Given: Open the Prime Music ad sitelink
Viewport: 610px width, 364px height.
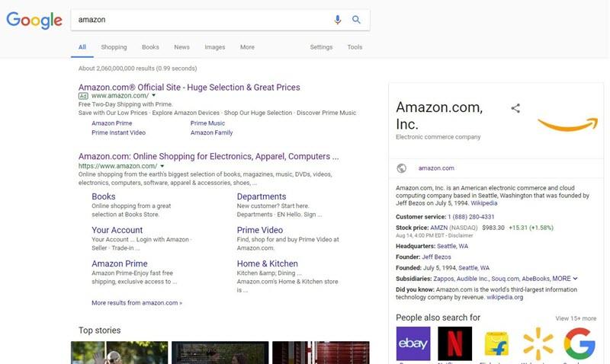Looking at the screenshot, I should (x=207, y=123).
